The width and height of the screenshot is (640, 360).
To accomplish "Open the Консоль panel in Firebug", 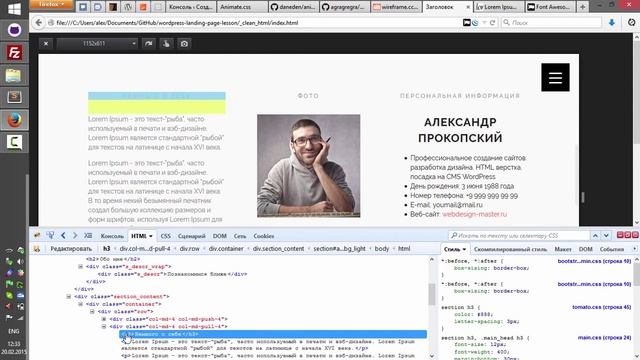I will coord(112,236).
